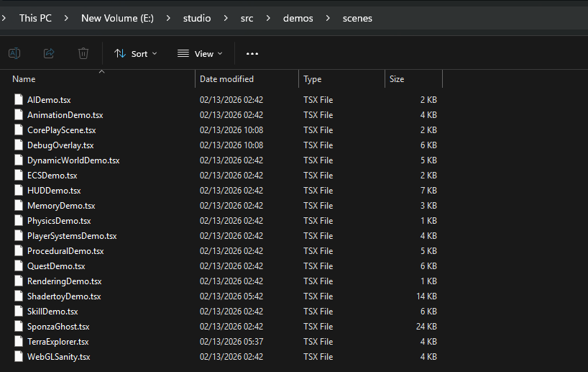Expand the chevron after demos in breadcrumb
Image resolution: width=588 pixels, height=372 pixels.
tap(327, 18)
